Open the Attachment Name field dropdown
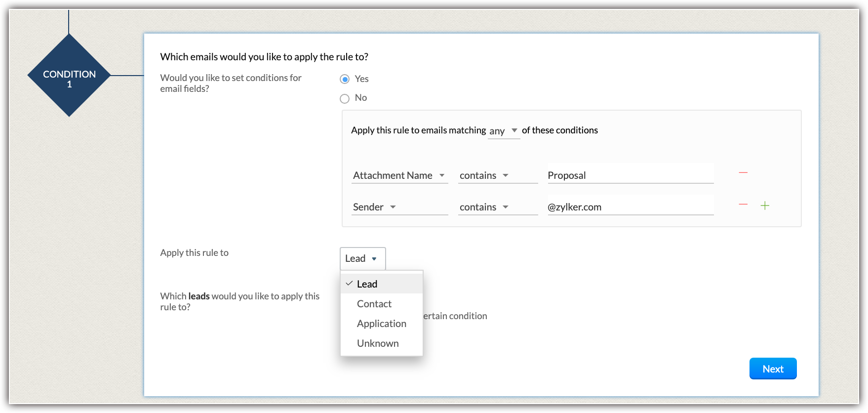The height and width of the screenshot is (413, 868). click(399, 175)
